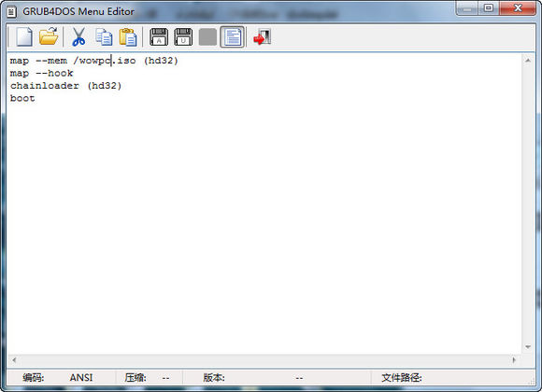Image resolution: width=542 pixels, height=392 pixels.
Task: Save the file as ANSI
Action: click(159, 37)
